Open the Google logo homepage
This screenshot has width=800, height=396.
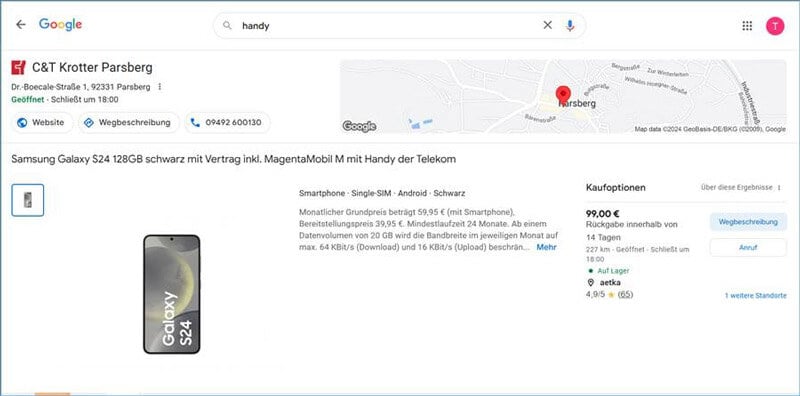[60, 24]
